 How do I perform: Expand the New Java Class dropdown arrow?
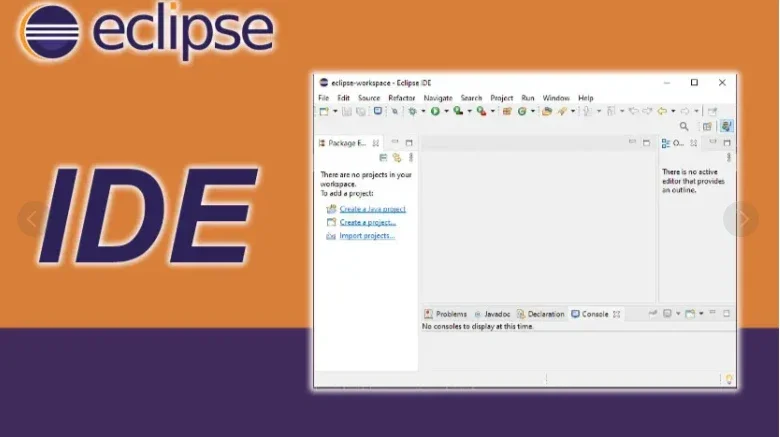coord(533,111)
